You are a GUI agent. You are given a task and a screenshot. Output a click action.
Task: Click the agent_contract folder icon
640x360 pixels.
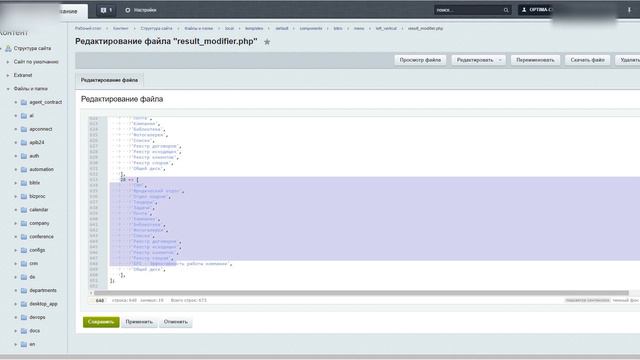[24, 102]
